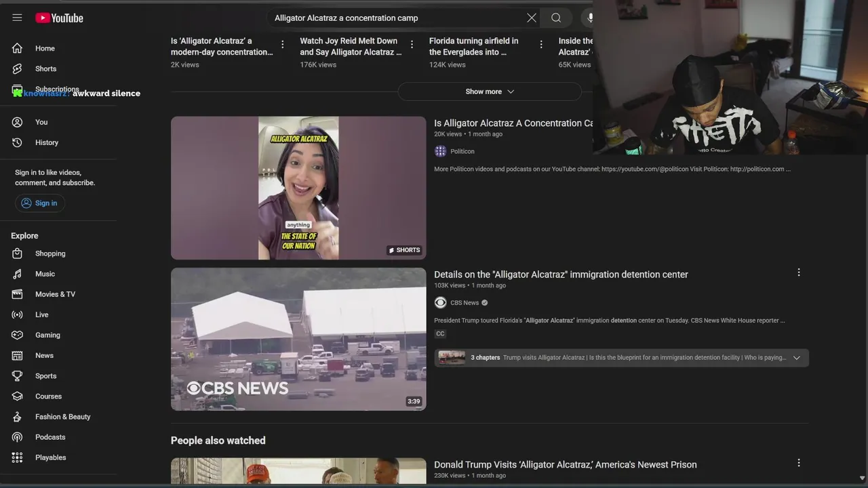Open options for Florida turning airfield video
Screen dimensions: 868x488
point(541,45)
